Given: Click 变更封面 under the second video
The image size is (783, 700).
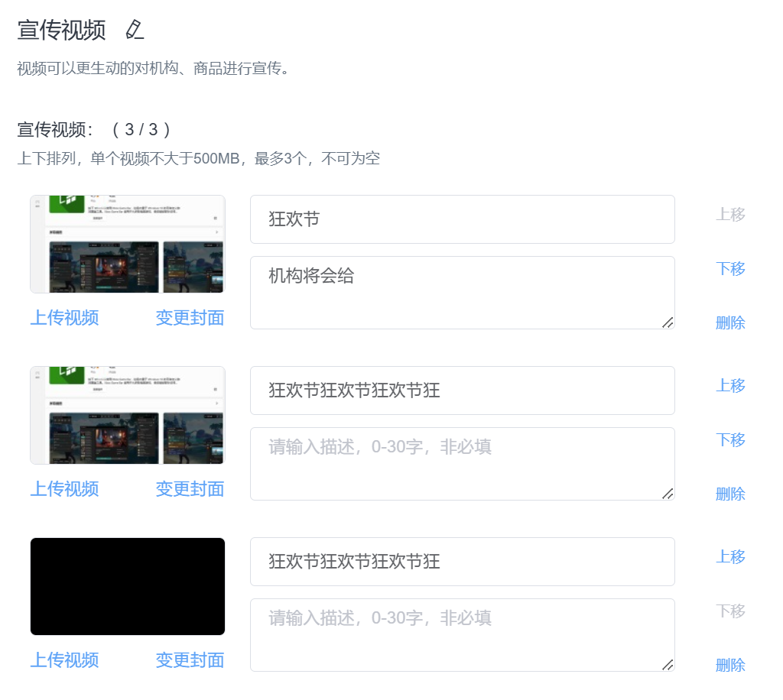Looking at the screenshot, I should (x=190, y=489).
